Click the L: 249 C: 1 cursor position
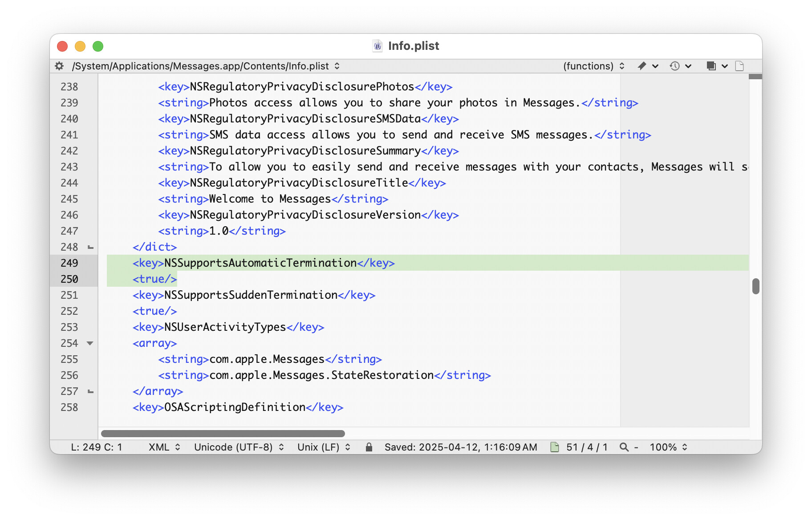The width and height of the screenshot is (812, 520). point(96,447)
